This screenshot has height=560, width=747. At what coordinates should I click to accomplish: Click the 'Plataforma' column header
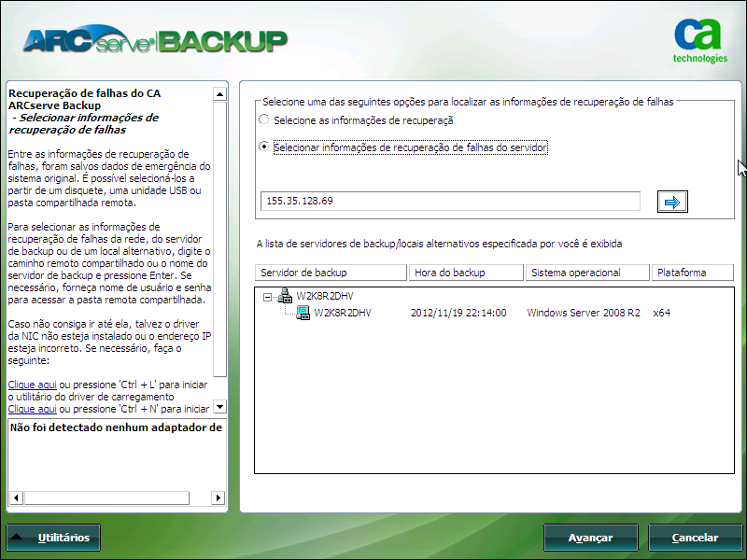693,273
